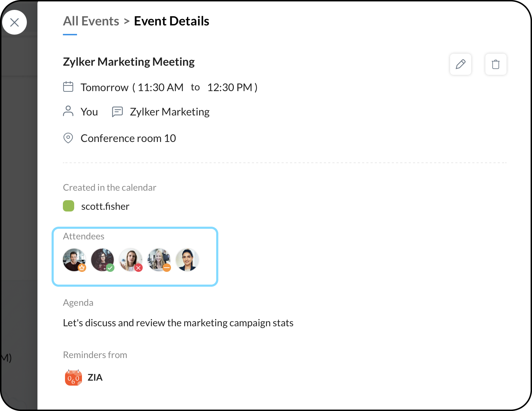Click the trash delete event icon
532x411 pixels.
(x=496, y=64)
